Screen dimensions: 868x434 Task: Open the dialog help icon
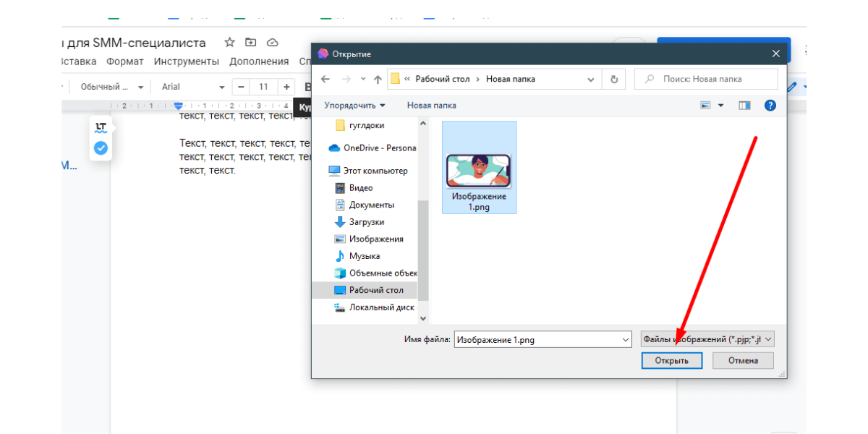pos(770,106)
